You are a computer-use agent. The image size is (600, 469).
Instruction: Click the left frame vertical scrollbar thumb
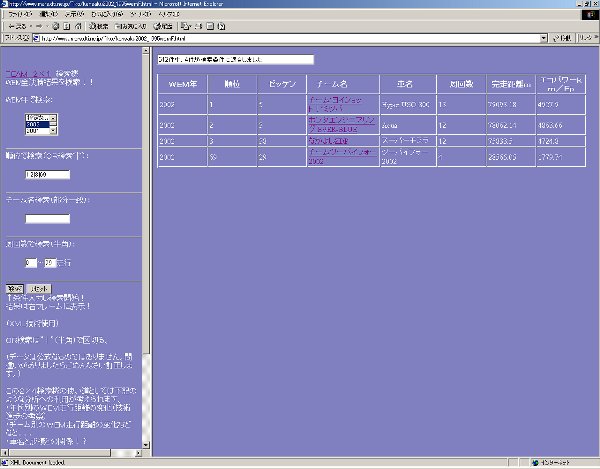[x=146, y=204]
